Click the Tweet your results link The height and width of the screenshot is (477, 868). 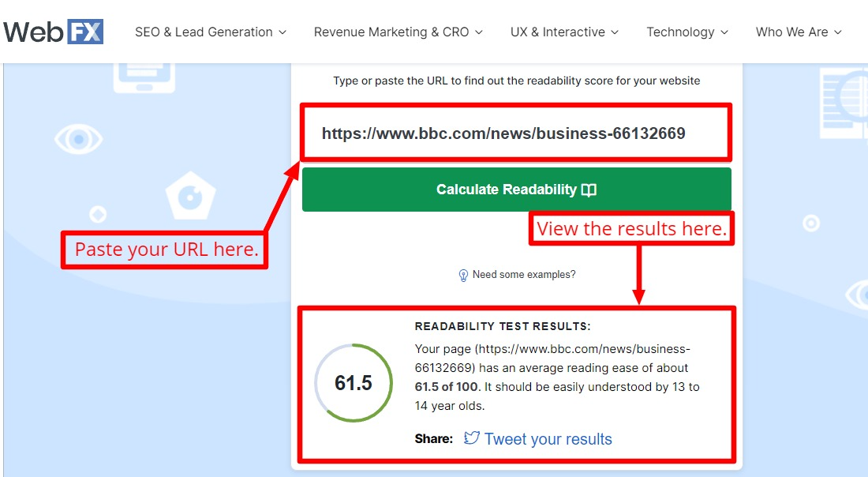point(548,439)
